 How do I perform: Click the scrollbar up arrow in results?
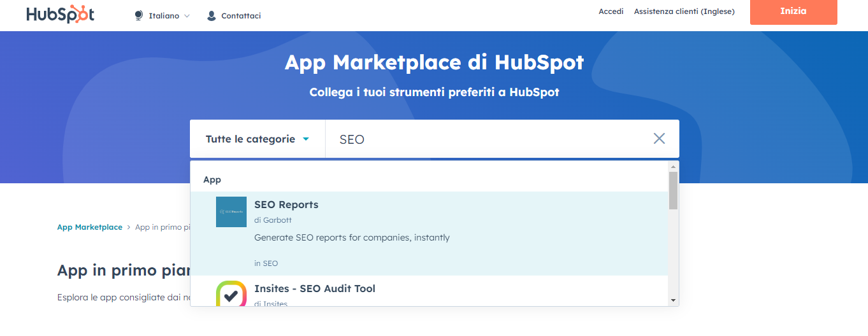click(673, 167)
